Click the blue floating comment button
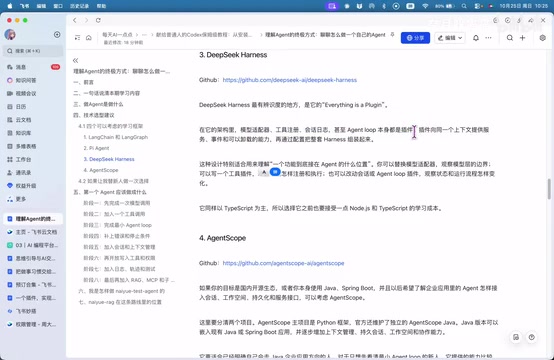The image size is (554, 360). [x=275, y=172]
